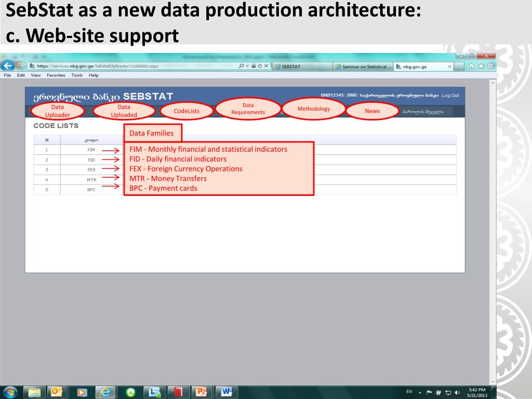
Task: Stop loading with the X icon beside refresh
Action: 267,66
